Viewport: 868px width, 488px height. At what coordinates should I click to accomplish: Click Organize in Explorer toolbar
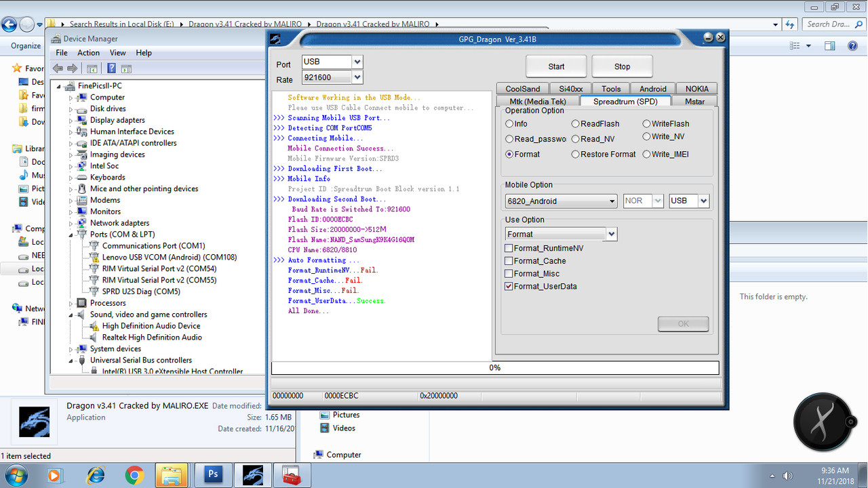pyautogui.click(x=26, y=46)
